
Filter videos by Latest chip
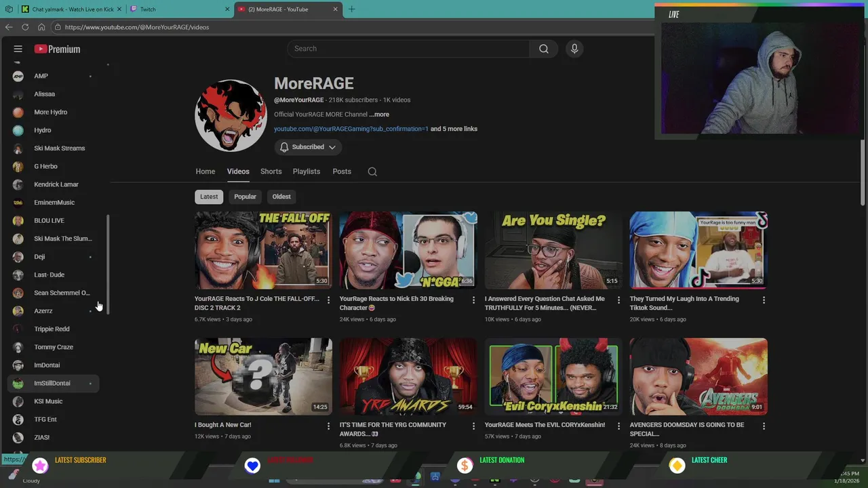209,197
